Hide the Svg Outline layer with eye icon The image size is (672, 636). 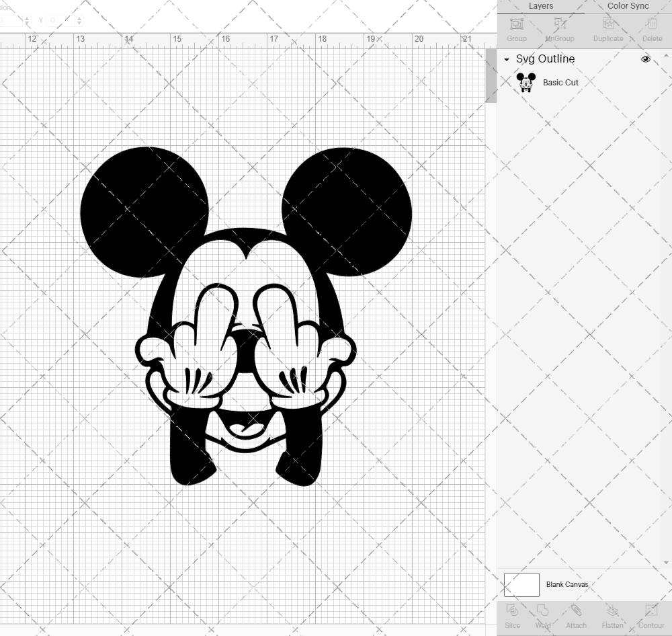click(645, 59)
